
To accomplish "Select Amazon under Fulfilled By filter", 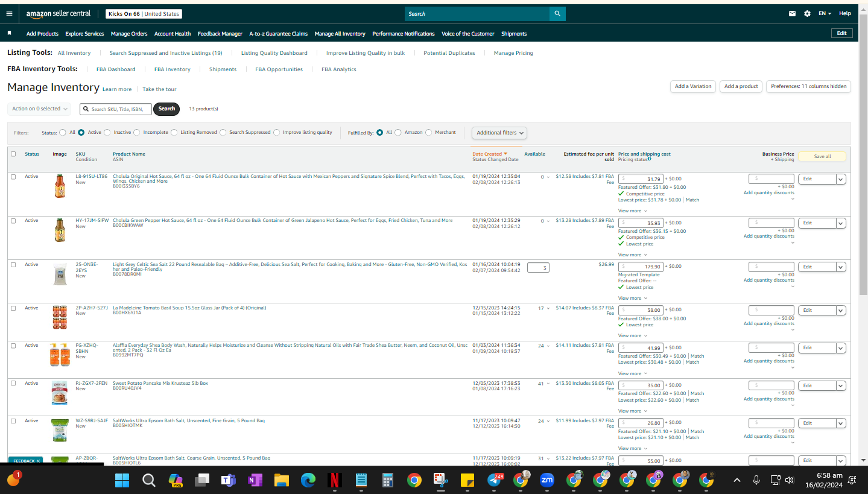I will 398,132.
